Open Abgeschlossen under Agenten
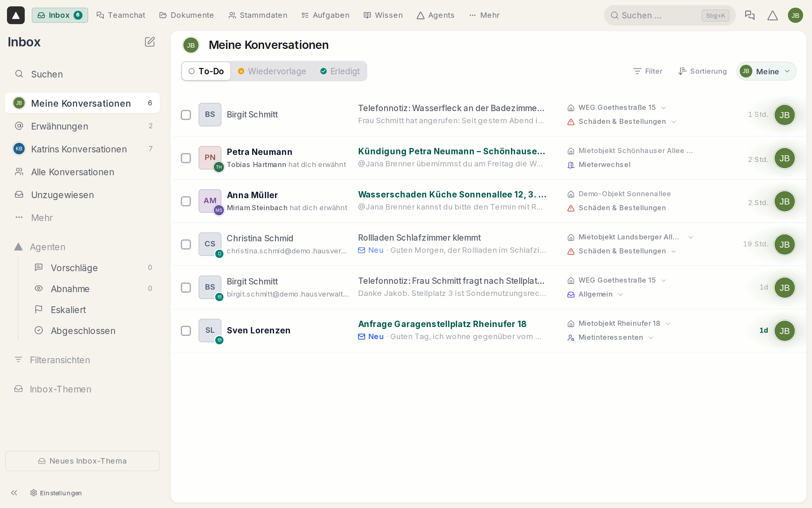Screen dimensions: 812x508 pos(94,330)
